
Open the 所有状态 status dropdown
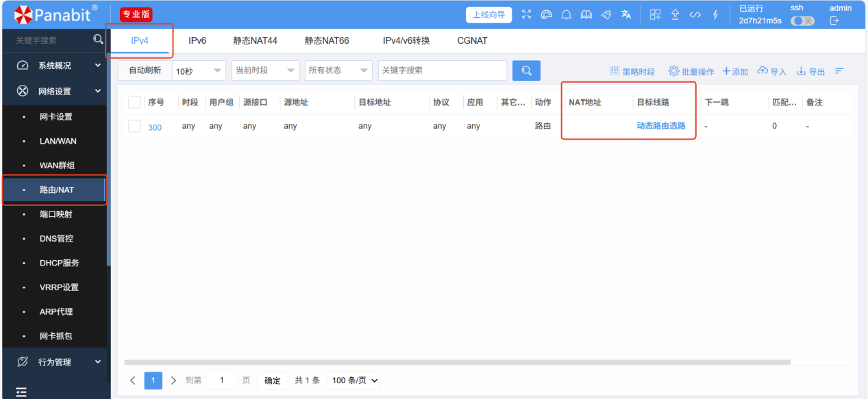[338, 70]
